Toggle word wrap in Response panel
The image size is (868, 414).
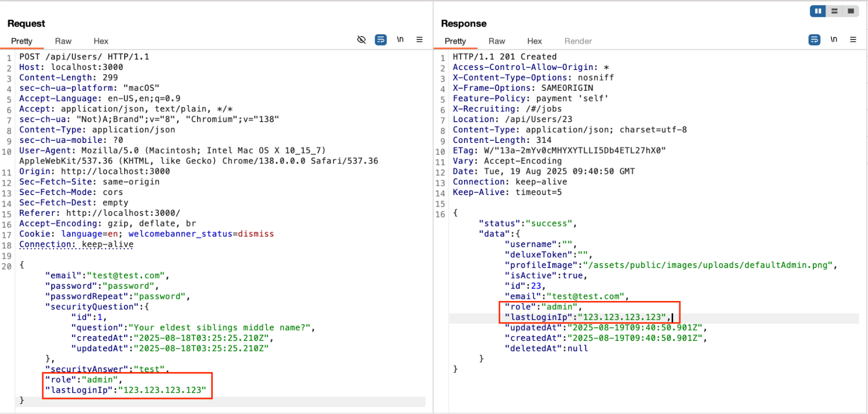pyautogui.click(x=814, y=40)
